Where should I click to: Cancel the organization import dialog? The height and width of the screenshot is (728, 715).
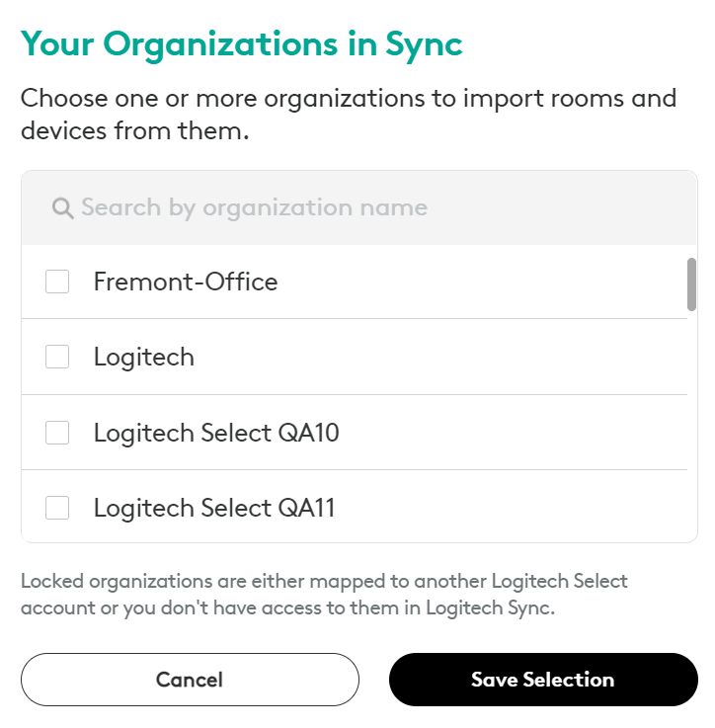190,680
